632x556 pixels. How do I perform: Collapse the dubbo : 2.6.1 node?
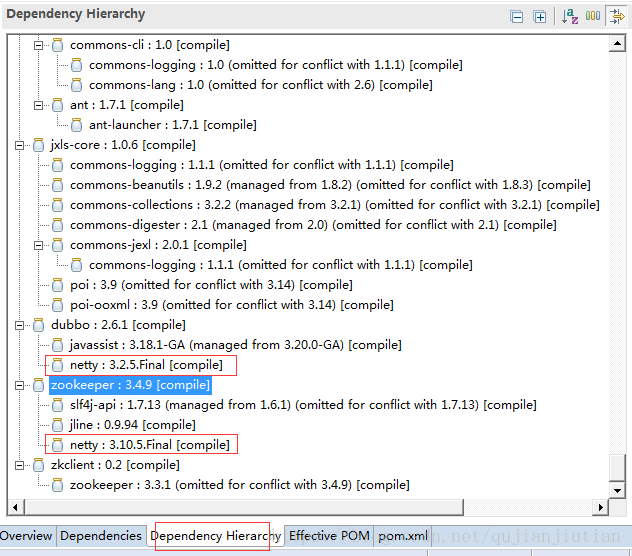pos(19,325)
